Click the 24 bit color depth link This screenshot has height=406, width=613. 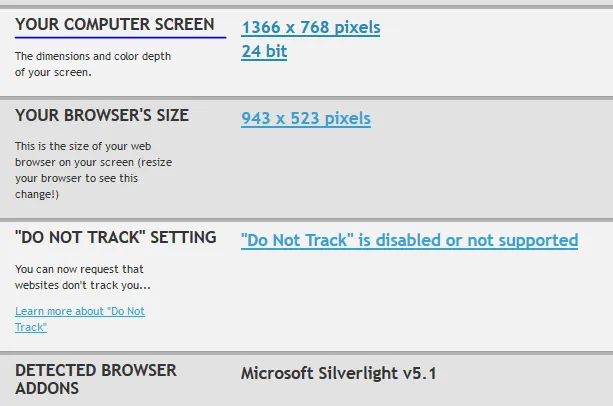pos(264,51)
